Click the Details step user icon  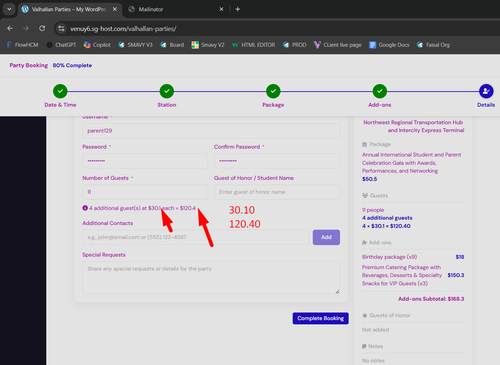click(x=486, y=91)
